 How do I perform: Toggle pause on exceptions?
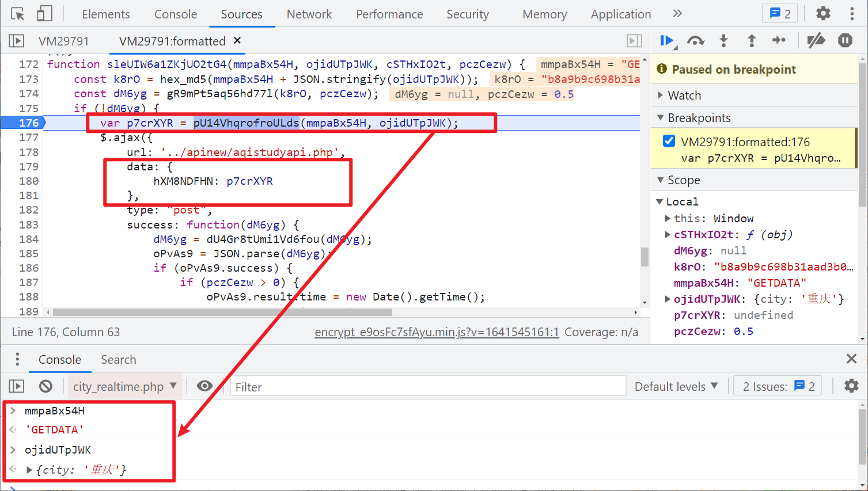(x=845, y=40)
